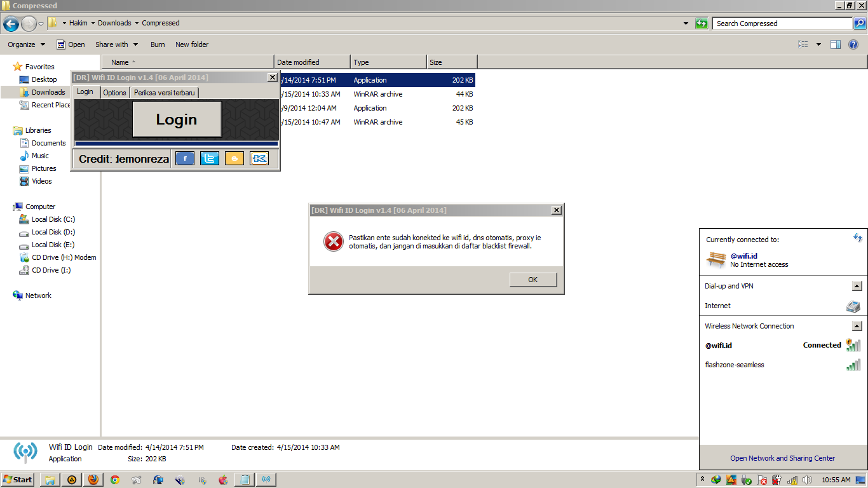Click the search magnifier icon

(859, 24)
